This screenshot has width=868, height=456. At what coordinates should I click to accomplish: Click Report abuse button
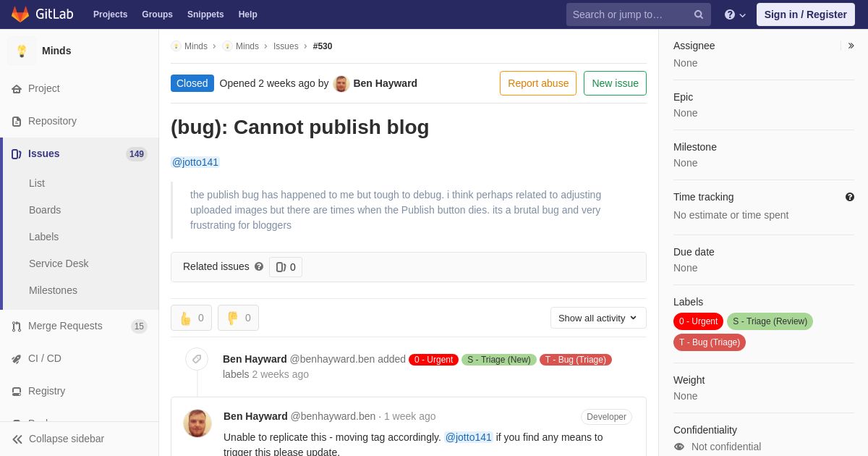pyautogui.click(x=538, y=83)
